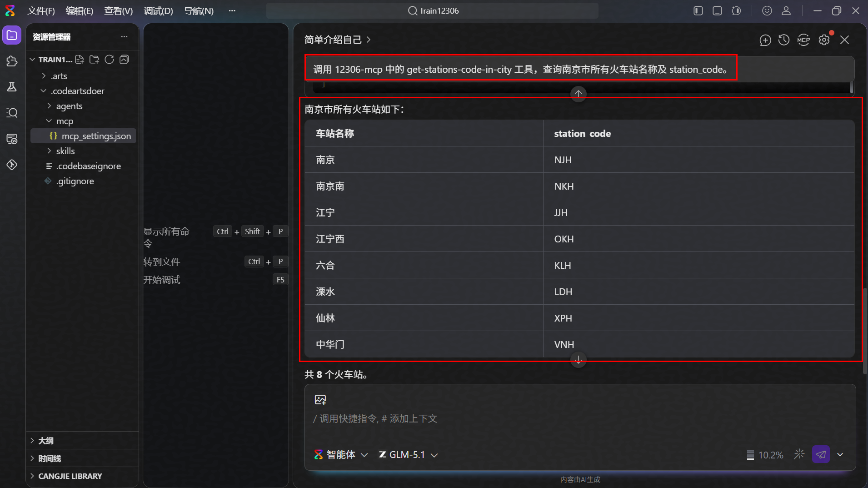This screenshot has width=868, height=488.
Task: Select the 中华门 station name cell
Action: click(424, 344)
